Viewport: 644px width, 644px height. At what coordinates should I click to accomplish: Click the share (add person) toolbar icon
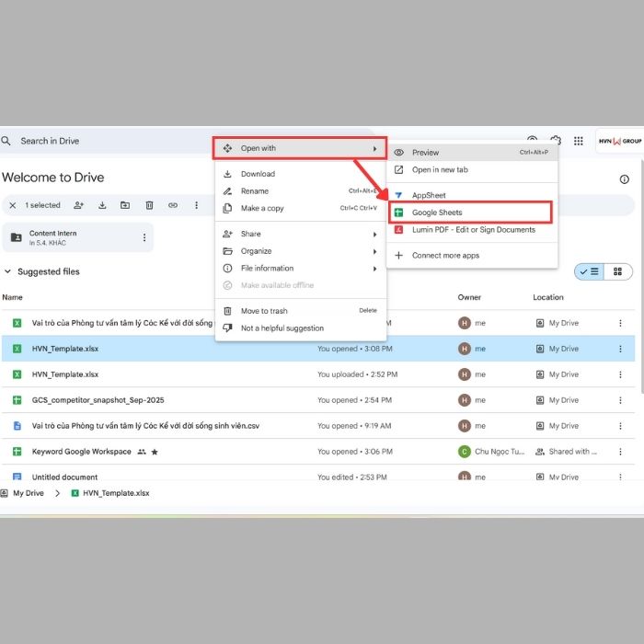click(78, 205)
